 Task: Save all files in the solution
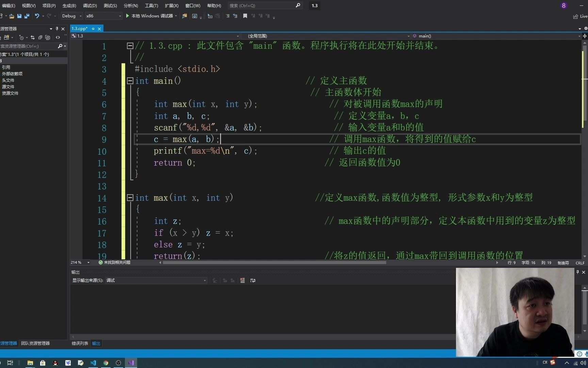coord(27,16)
